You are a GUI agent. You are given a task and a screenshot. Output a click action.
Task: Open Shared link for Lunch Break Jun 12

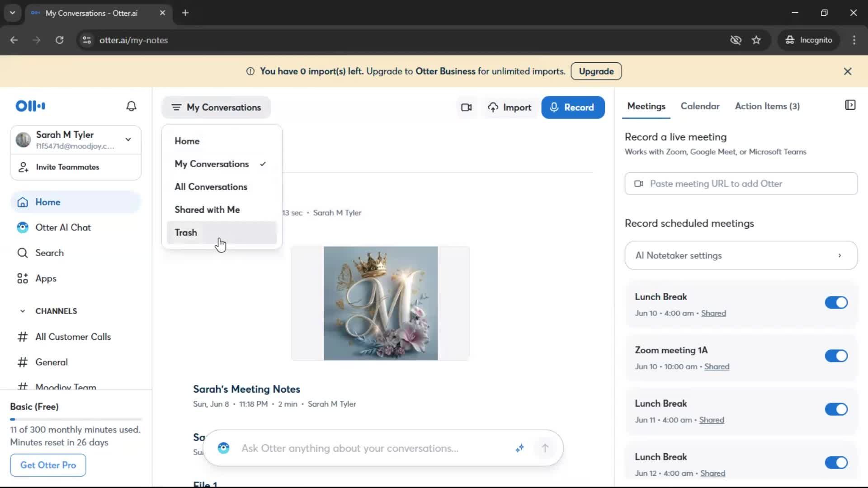(x=712, y=473)
